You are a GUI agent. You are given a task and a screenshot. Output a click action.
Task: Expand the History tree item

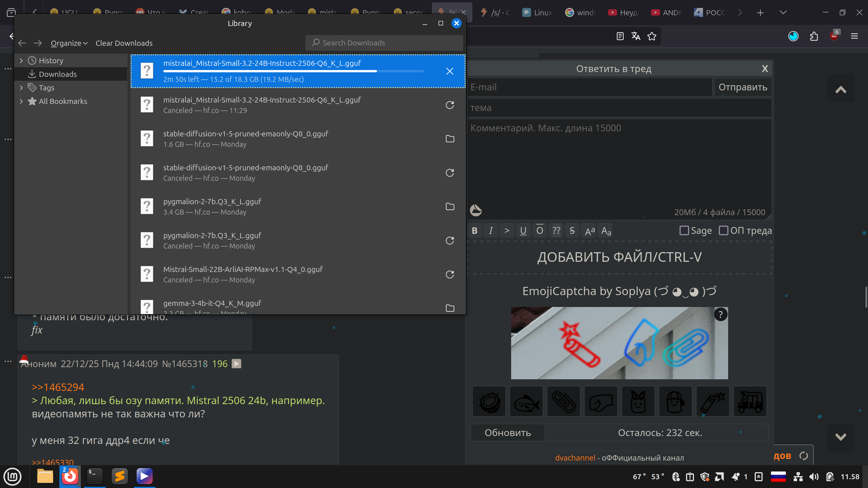tap(21, 61)
